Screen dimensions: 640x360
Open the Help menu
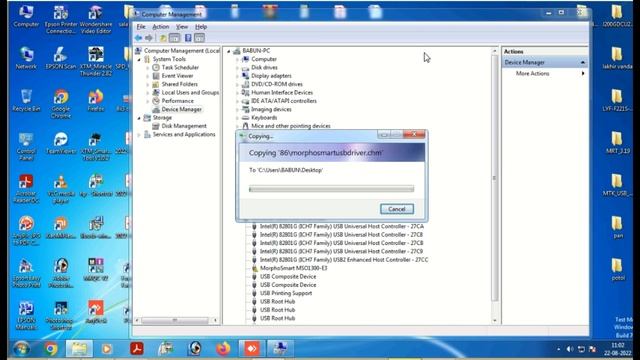[201, 27]
